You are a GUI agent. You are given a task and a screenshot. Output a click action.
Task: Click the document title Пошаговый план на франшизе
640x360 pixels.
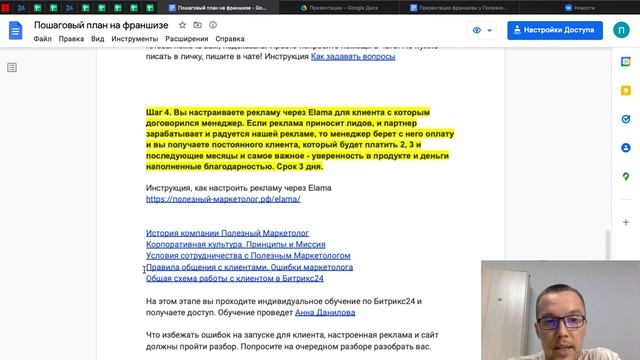[x=101, y=25]
